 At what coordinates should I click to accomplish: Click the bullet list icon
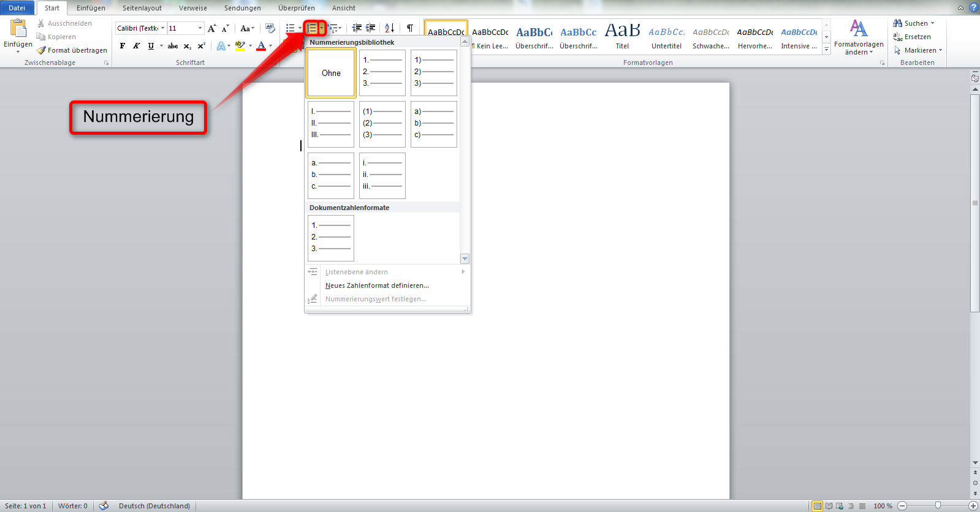[x=291, y=28]
